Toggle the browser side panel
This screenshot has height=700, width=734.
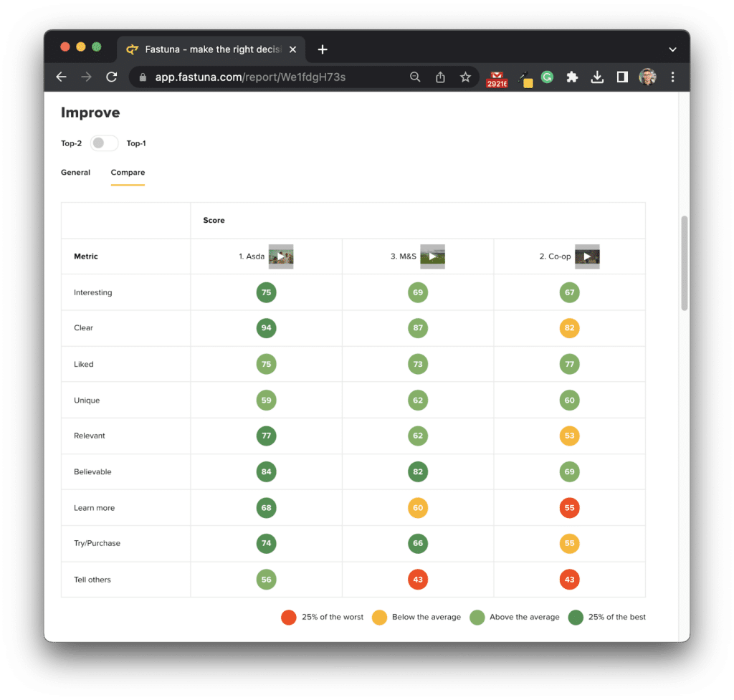pyautogui.click(x=621, y=77)
